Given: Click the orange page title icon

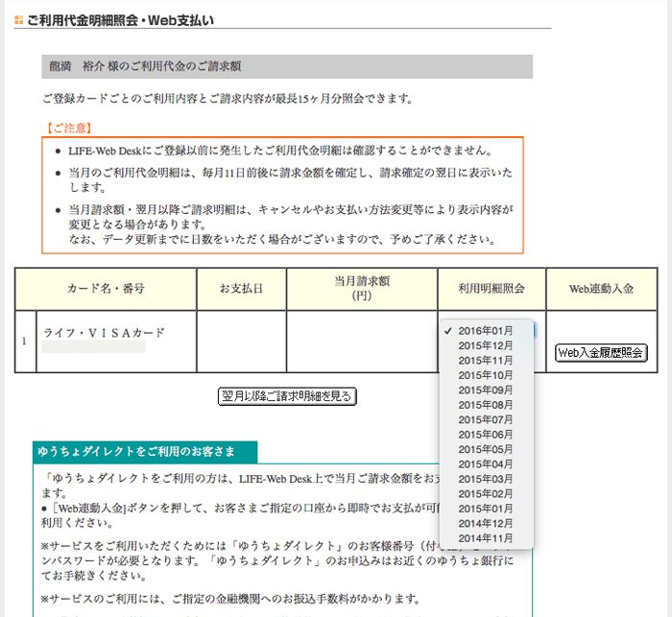Looking at the screenshot, I should (19, 19).
